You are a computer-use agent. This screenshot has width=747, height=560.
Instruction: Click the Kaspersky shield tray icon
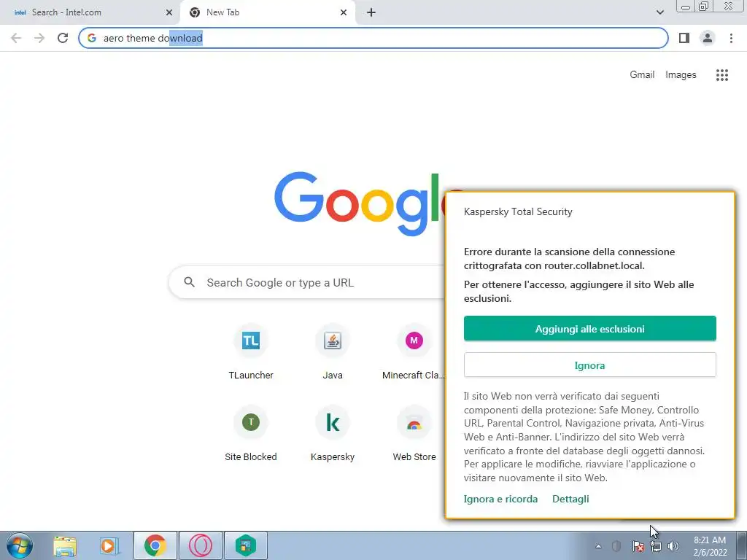click(x=616, y=546)
